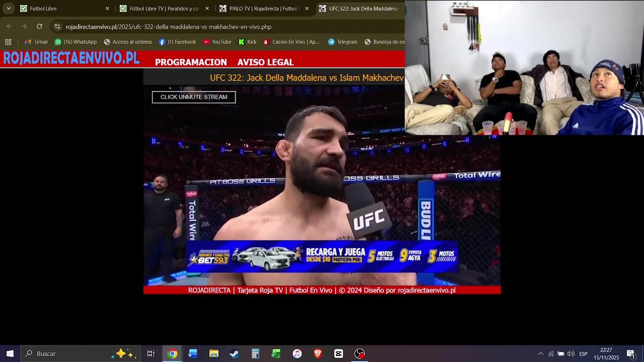Click the UFC 322 stream video player
This screenshot has width=644, height=362.
click(x=322, y=186)
